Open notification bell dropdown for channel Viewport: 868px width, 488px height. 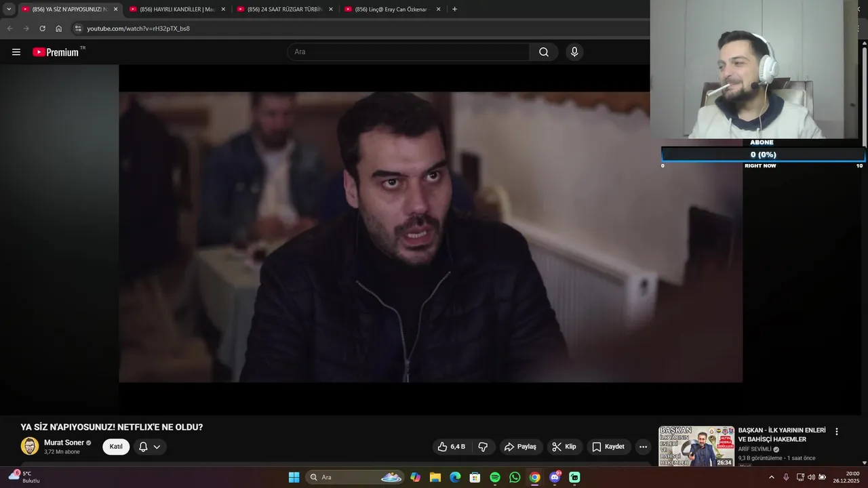click(149, 447)
